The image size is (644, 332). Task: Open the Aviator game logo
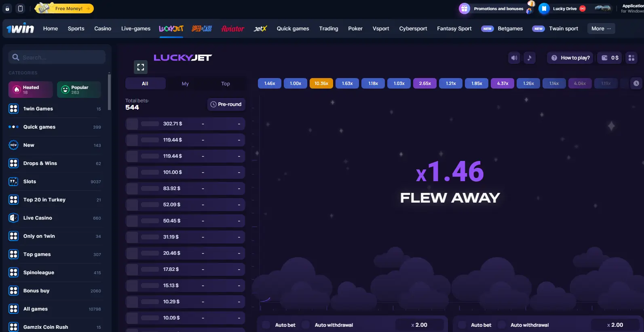click(232, 28)
